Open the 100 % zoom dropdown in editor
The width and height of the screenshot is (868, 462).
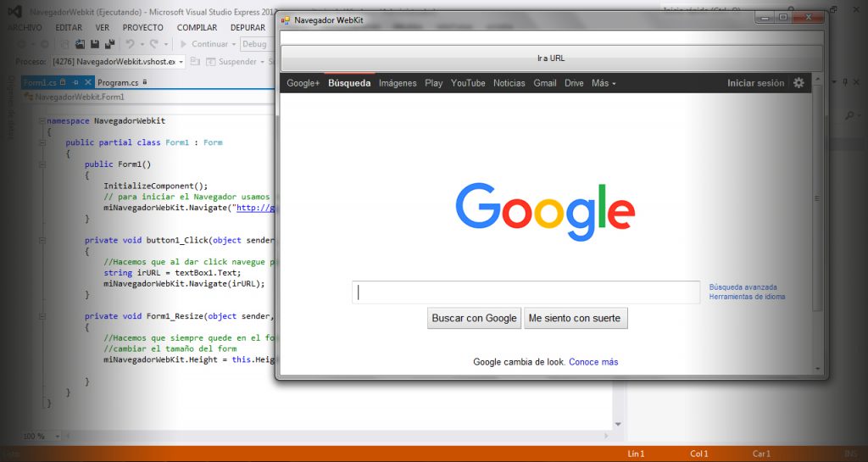tap(42, 436)
